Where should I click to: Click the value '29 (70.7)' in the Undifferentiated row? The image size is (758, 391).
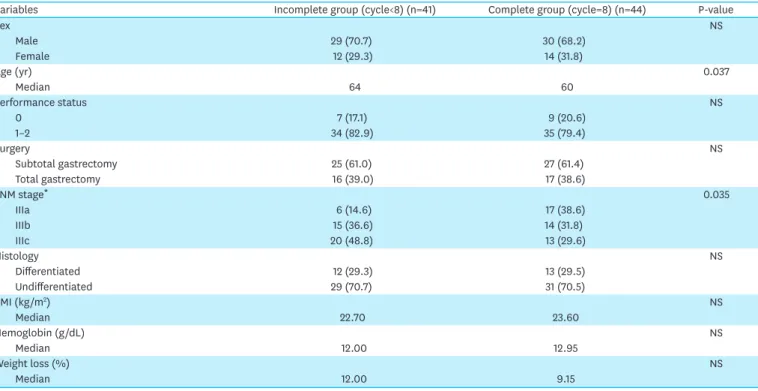351,287
